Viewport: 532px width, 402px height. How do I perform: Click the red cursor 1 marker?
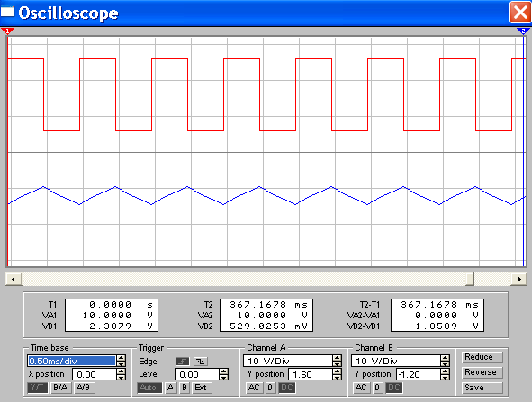point(7,31)
